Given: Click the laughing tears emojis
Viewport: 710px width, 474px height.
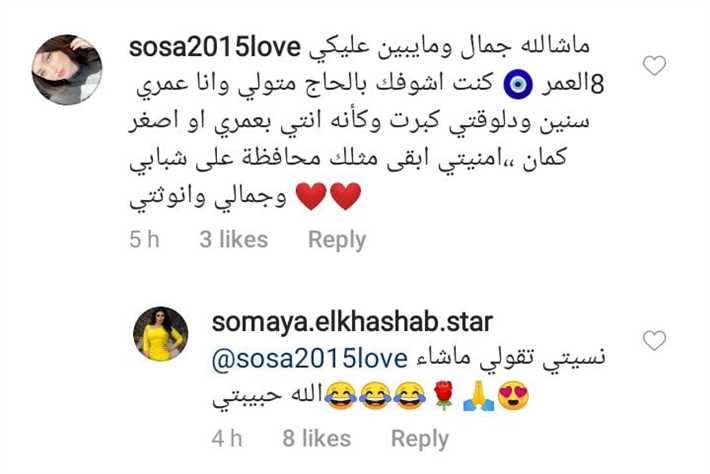Looking at the screenshot, I should pyautogui.click(x=375, y=396).
